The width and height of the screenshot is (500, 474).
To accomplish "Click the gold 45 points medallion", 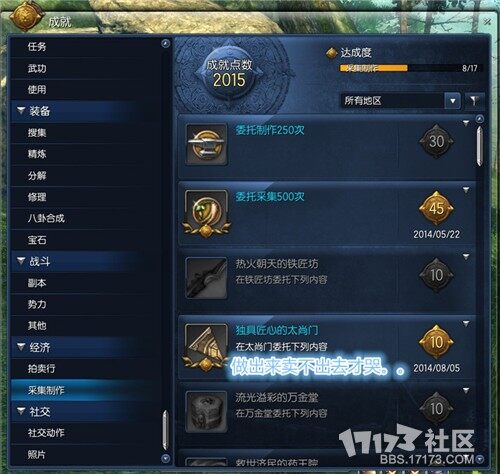I will coord(436,209).
